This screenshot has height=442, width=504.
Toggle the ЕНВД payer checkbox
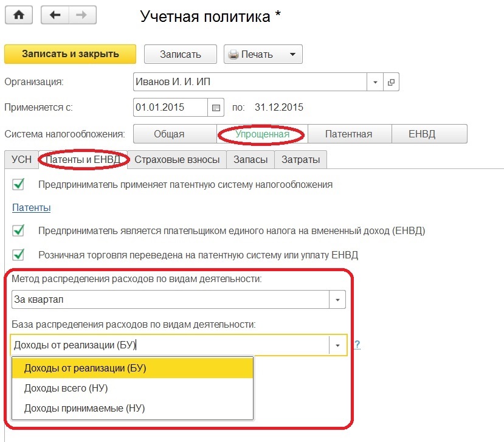[18, 230]
